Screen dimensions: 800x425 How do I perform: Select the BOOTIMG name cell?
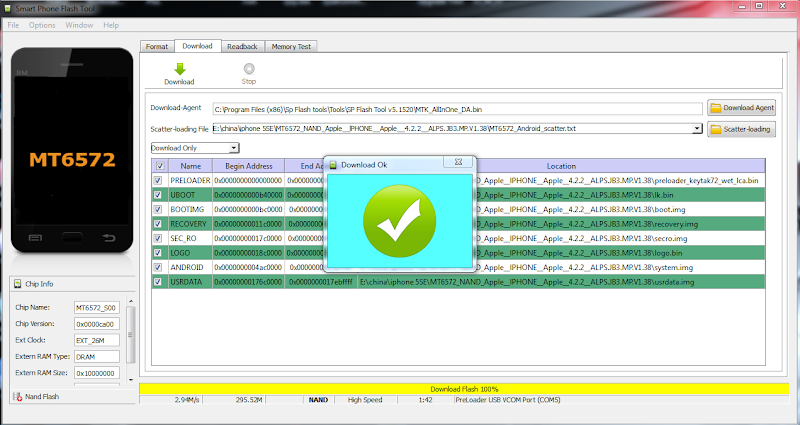pyautogui.click(x=190, y=209)
